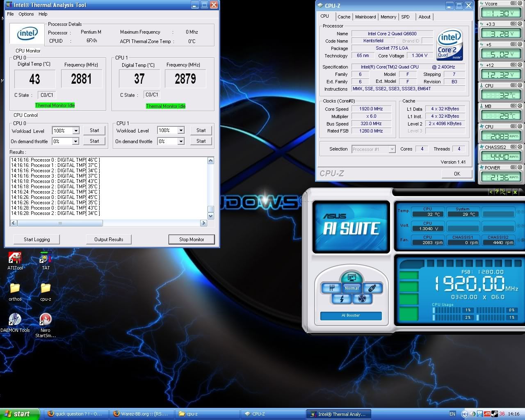Close the +3.3 voltage monitor gadget

[520, 24]
